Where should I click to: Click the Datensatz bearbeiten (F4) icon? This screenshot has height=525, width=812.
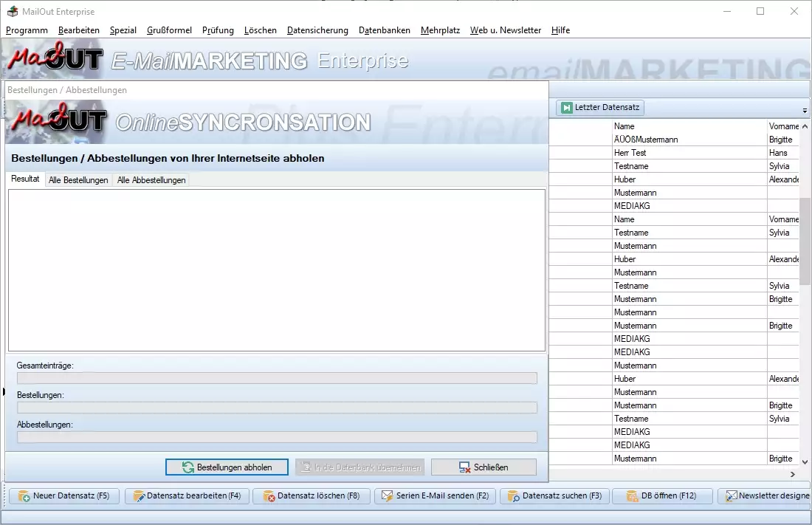[138, 496]
